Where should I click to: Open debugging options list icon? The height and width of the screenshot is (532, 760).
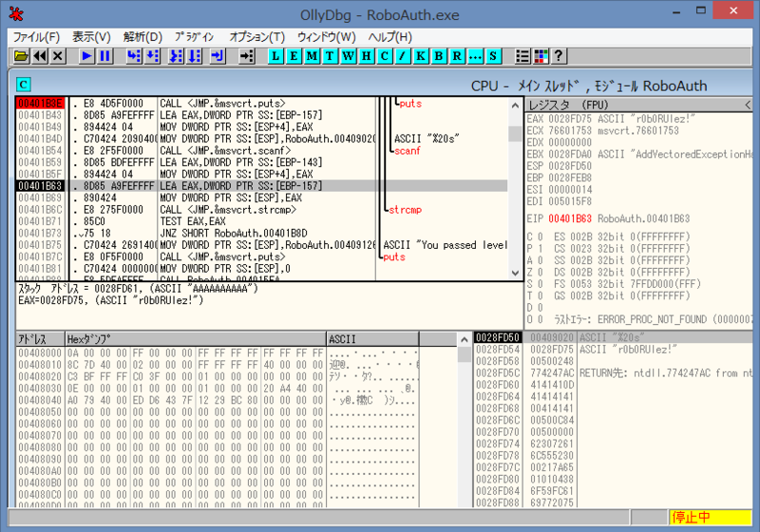pyautogui.click(x=522, y=56)
